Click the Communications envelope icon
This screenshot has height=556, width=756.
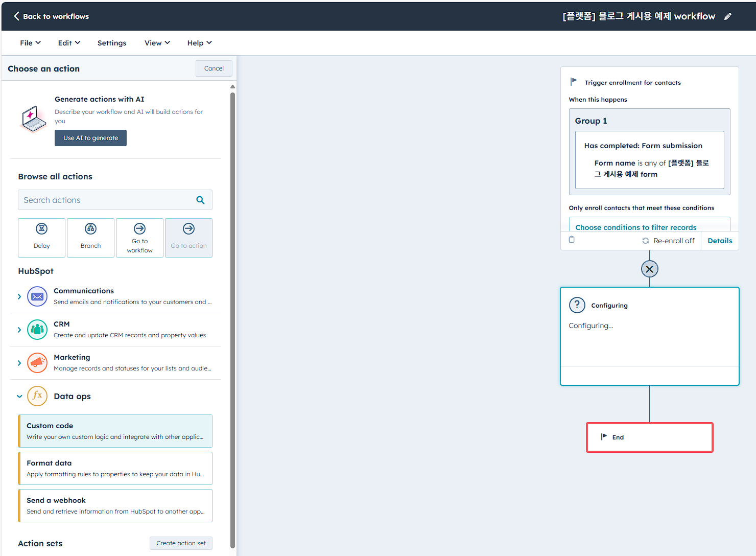37,296
